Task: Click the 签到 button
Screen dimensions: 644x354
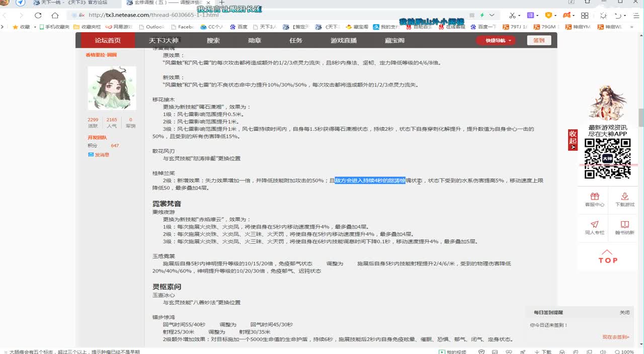Action: (x=539, y=40)
